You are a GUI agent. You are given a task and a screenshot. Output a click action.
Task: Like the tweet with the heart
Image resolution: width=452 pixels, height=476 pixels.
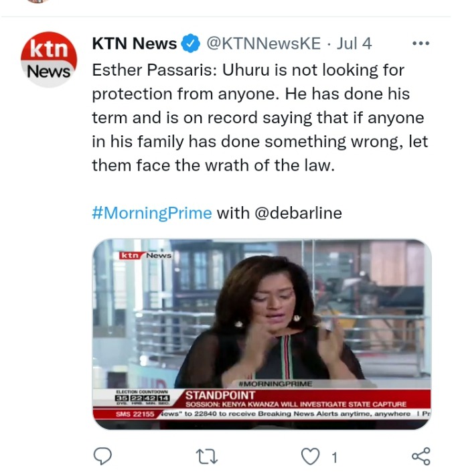click(310, 457)
